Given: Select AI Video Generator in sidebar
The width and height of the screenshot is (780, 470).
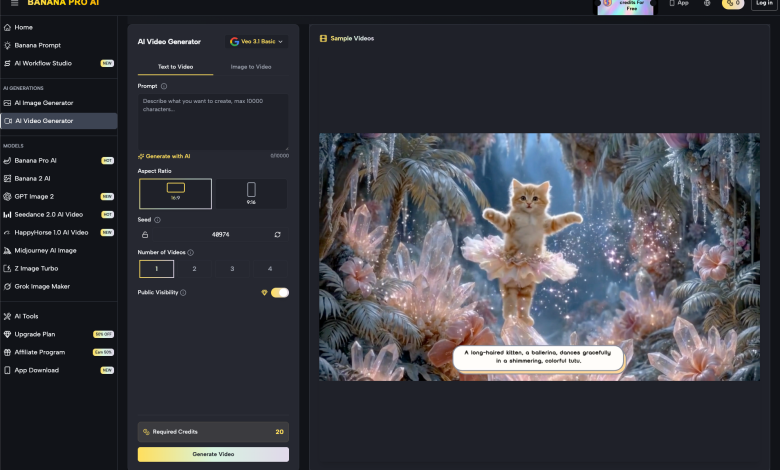Looking at the screenshot, I should (59, 121).
